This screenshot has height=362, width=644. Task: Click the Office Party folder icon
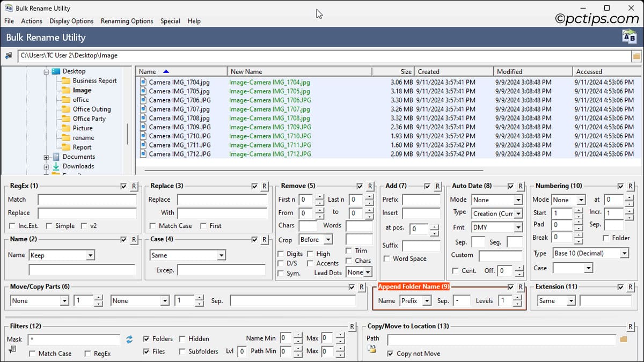pos(66,119)
